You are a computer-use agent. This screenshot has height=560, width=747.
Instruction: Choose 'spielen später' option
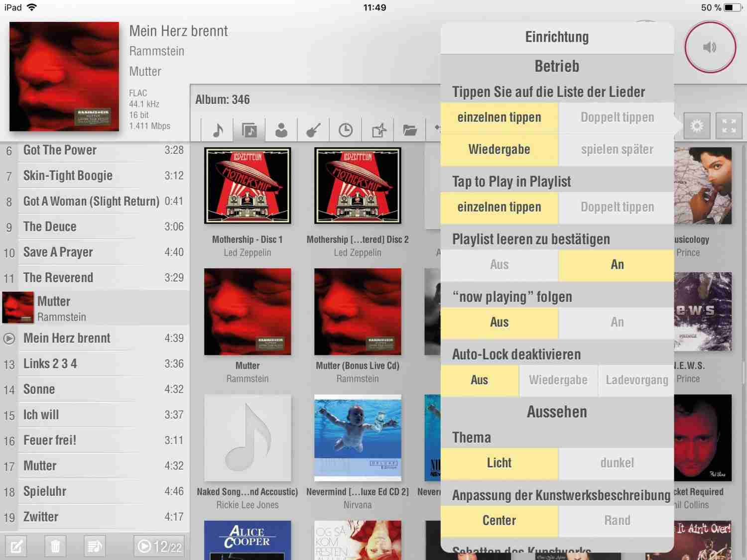[x=617, y=149]
